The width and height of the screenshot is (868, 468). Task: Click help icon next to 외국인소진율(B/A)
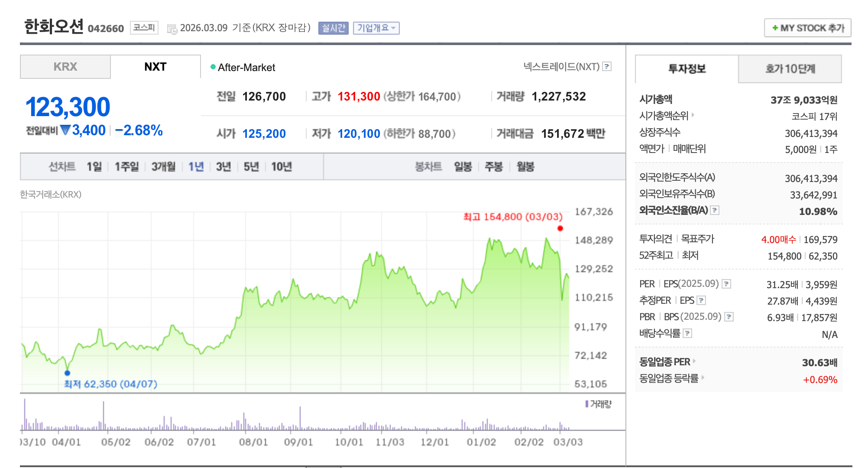click(x=715, y=210)
